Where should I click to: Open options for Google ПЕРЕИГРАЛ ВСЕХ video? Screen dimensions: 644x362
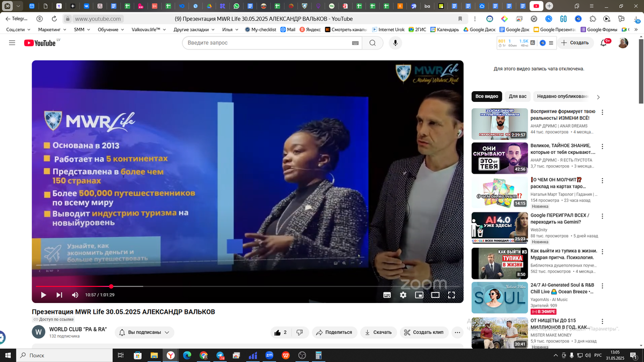[602, 216]
